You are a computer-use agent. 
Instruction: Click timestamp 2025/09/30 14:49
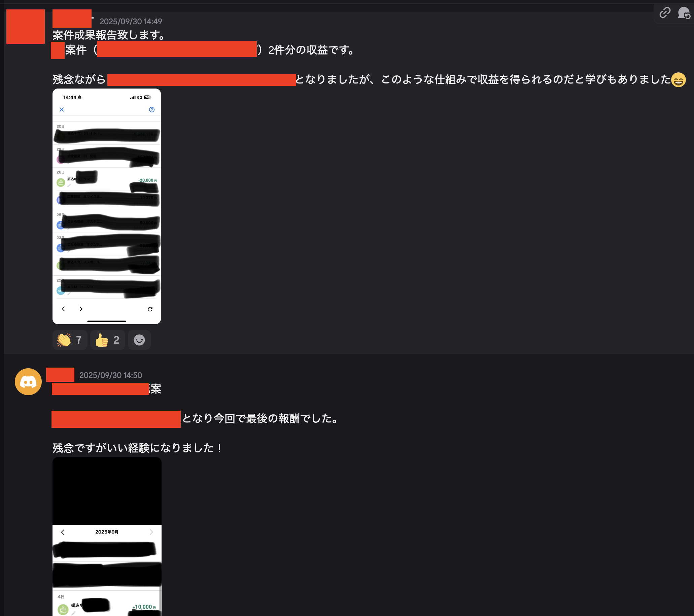point(131,22)
